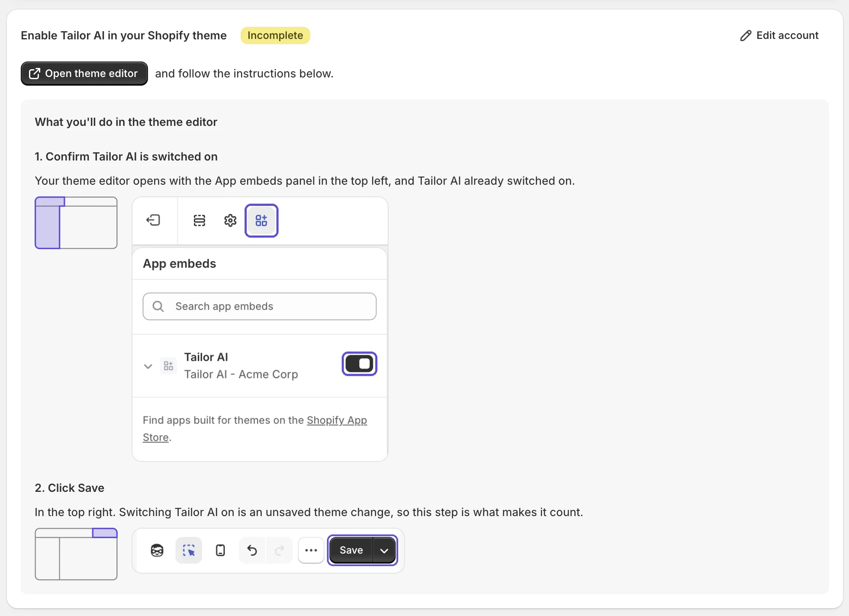Screen dimensions: 849x616
Task: Click the pencil icon beside Edit account
Action: (x=746, y=35)
